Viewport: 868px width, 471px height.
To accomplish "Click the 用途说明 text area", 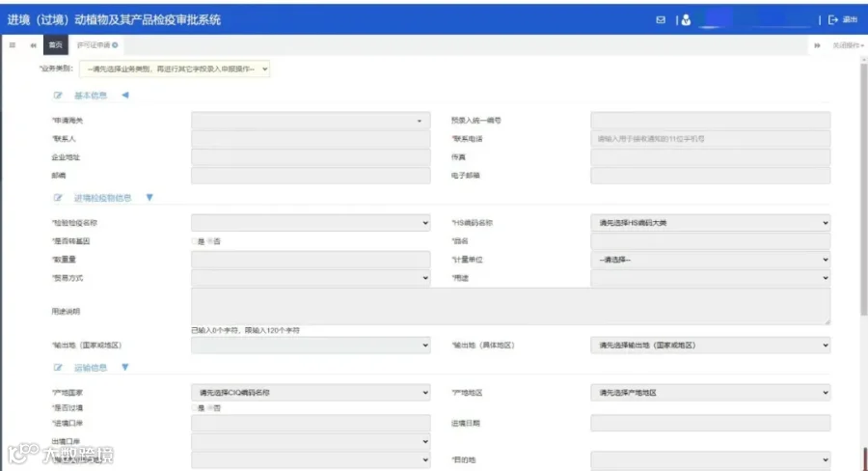I will (511, 306).
